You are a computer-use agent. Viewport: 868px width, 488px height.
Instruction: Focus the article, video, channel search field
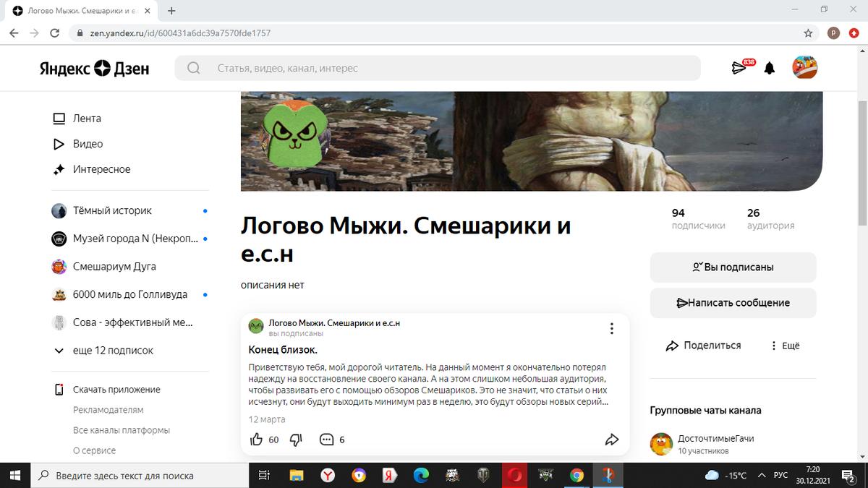438,68
